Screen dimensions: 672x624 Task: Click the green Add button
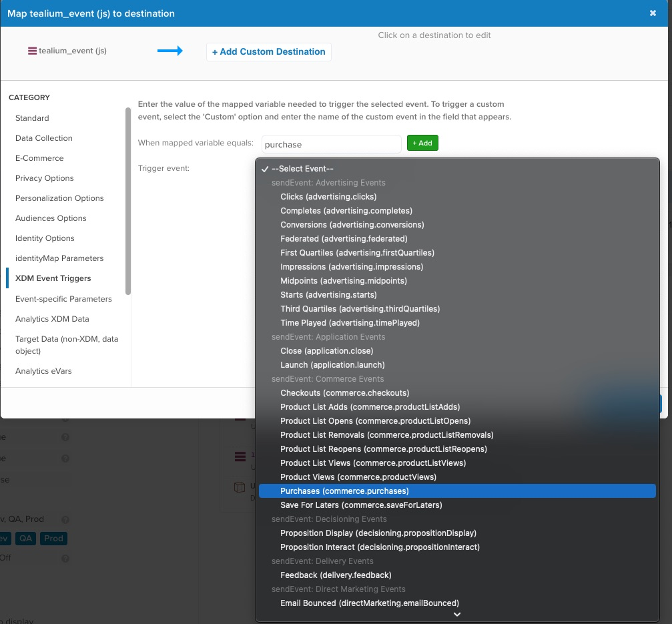tap(422, 143)
